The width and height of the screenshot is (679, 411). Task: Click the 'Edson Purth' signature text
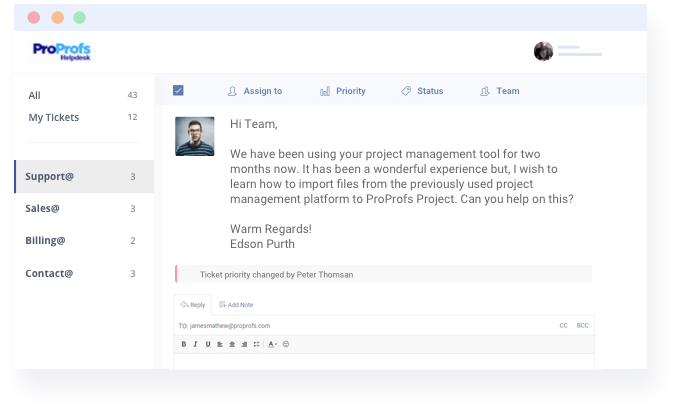262,244
